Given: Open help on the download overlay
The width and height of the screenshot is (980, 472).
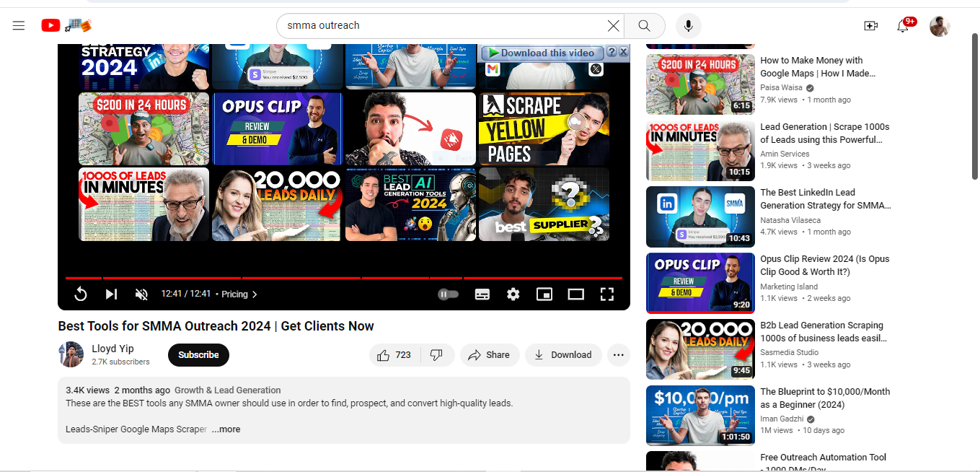Looking at the screenshot, I should click(x=611, y=52).
